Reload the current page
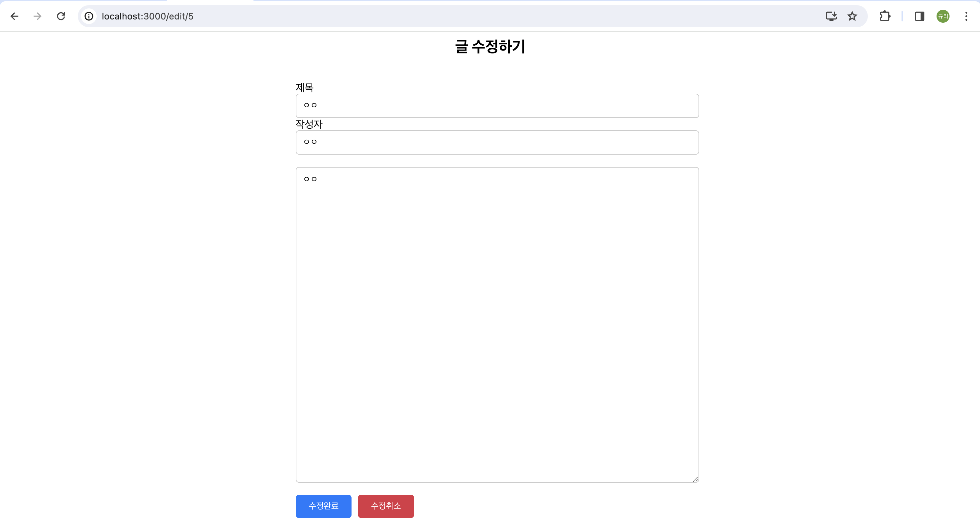The image size is (980, 531). click(x=61, y=16)
